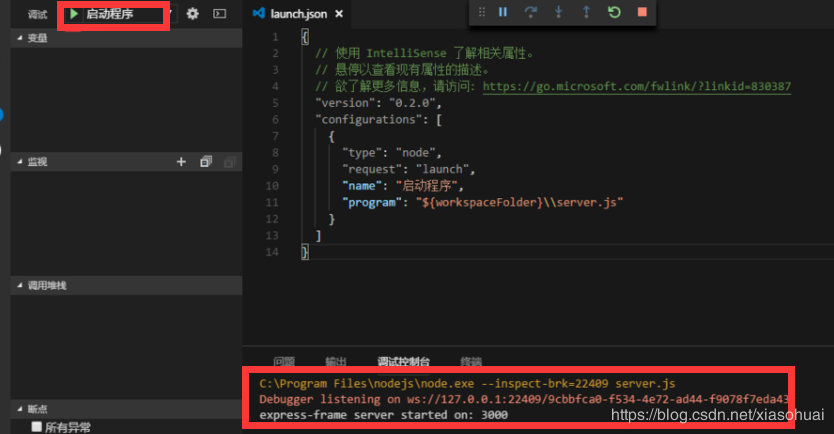Switch to the 调试控制台 panel tab
This screenshot has height=434, width=834.
pos(403,362)
